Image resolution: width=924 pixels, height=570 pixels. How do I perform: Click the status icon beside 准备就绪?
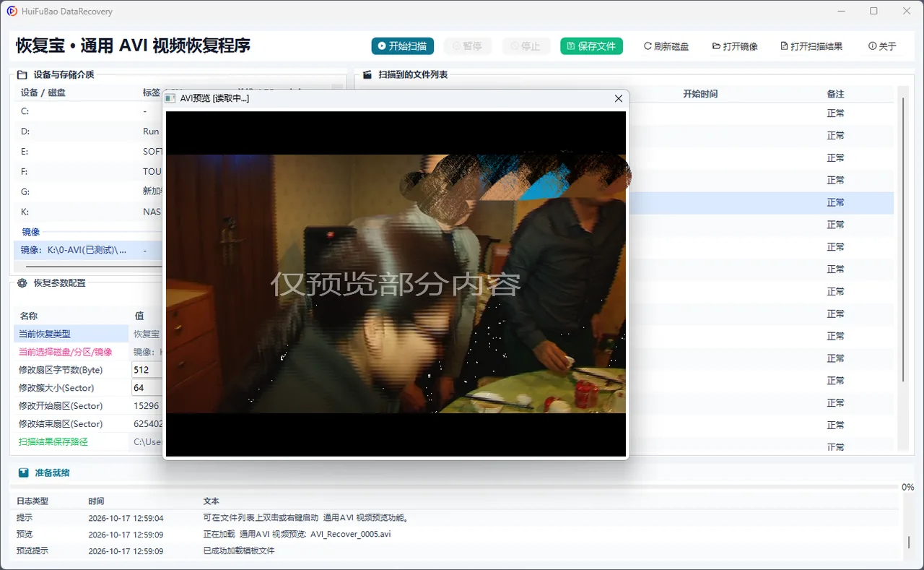click(x=24, y=472)
